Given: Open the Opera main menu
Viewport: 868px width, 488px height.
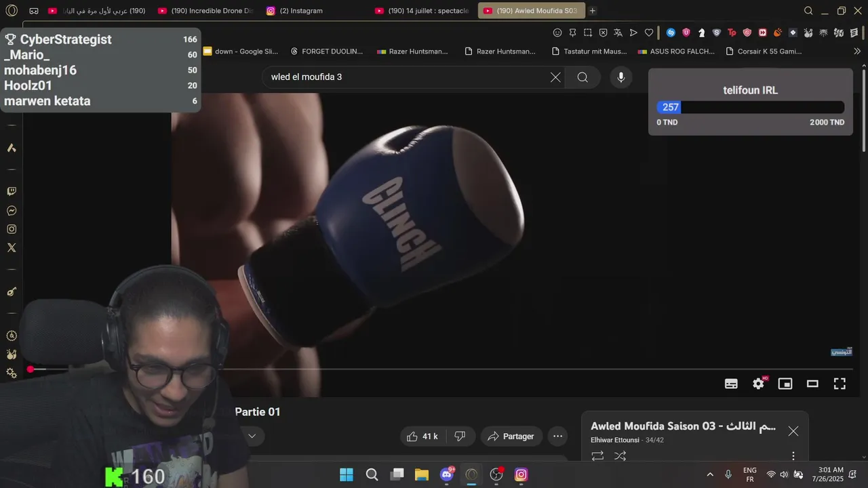Looking at the screenshot, I should coord(12,11).
